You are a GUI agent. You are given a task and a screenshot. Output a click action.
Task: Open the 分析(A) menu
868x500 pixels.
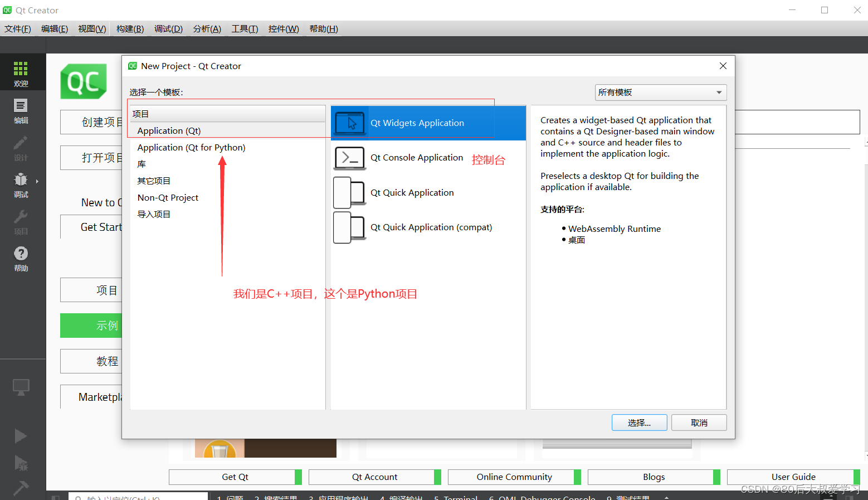(x=207, y=29)
